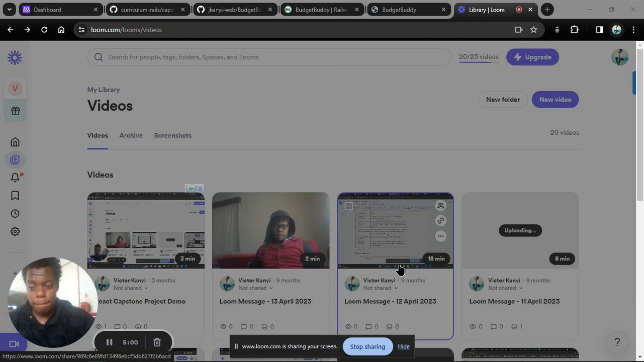
Task: Click the Upgrade button
Action: tap(532, 57)
